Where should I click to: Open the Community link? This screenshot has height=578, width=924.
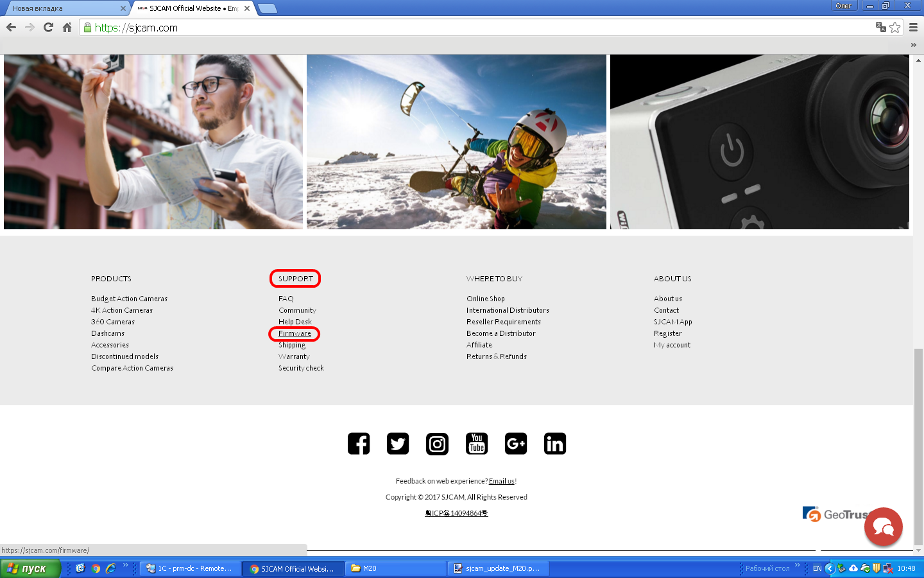pyautogui.click(x=297, y=310)
